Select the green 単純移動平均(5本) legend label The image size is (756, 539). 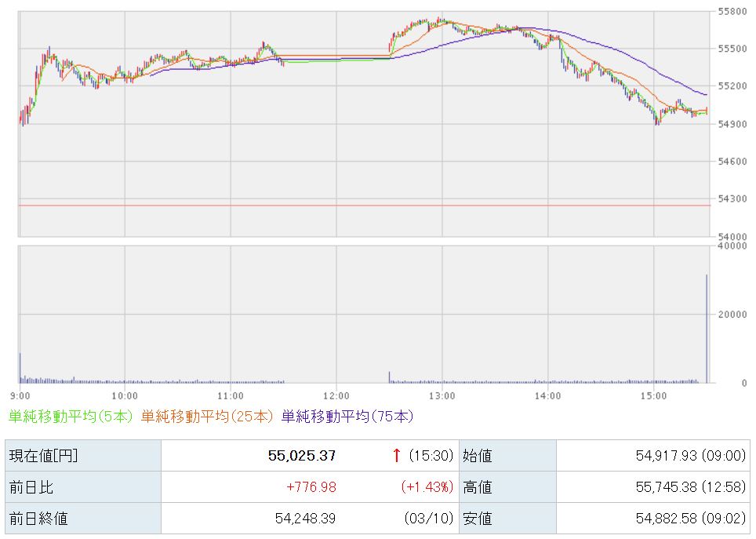[x=71, y=417]
